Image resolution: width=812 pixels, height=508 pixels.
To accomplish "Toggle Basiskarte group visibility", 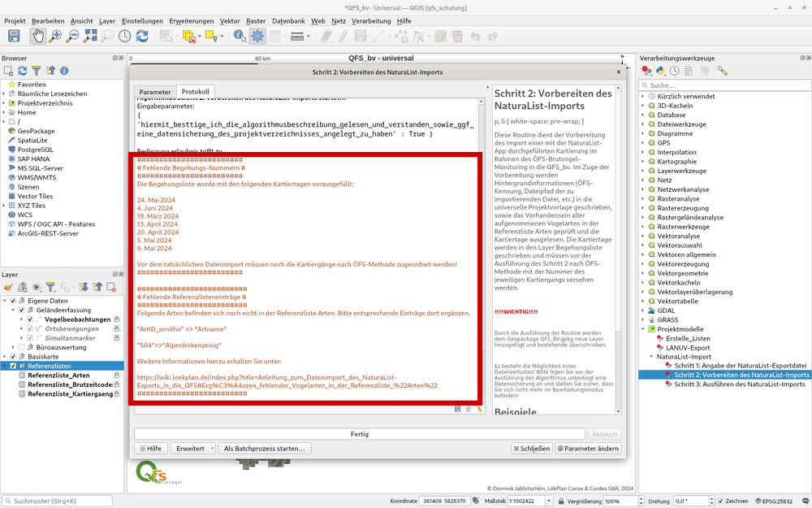I will [x=13, y=357].
